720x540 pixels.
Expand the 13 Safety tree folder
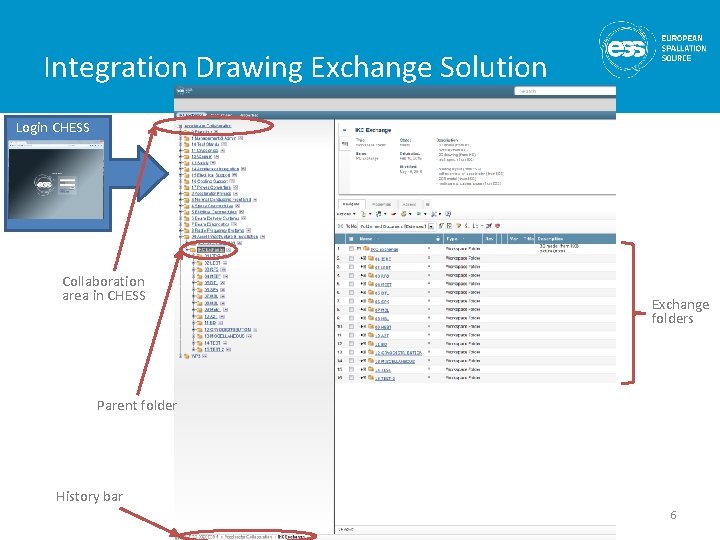(x=181, y=163)
